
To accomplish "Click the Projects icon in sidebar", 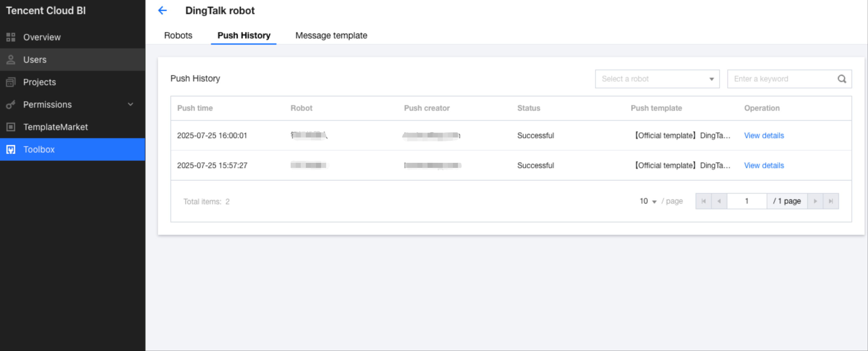I will pyautogui.click(x=11, y=82).
